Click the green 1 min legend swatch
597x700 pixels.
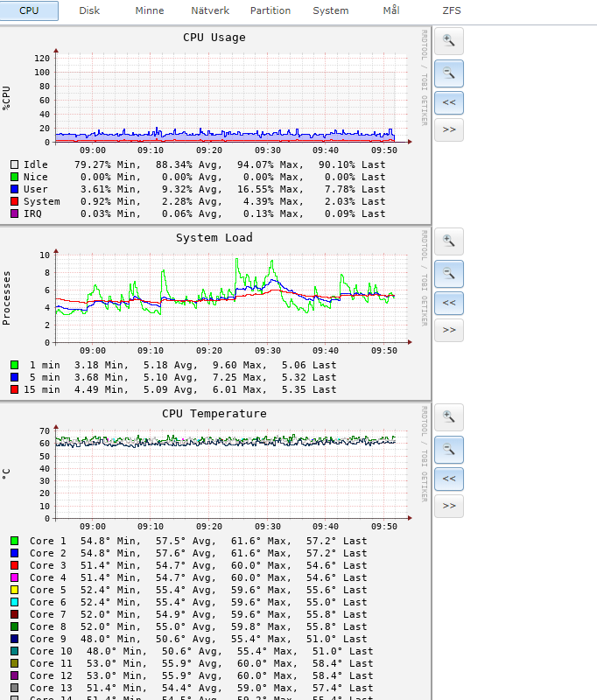click(15, 365)
